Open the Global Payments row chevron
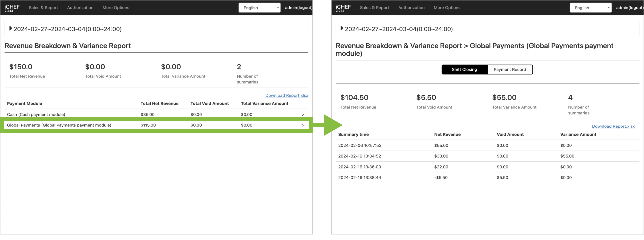The height and width of the screenshot is (240, 644). tap(303, 125)
